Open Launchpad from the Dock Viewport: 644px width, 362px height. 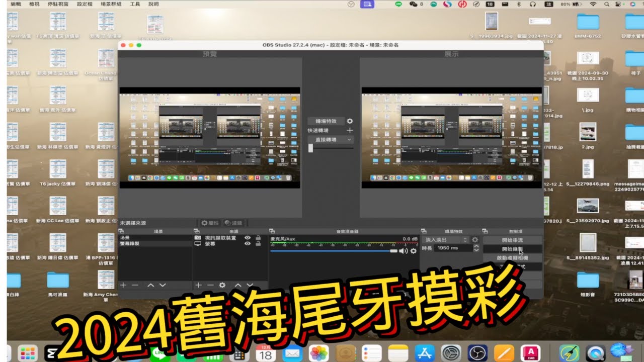point(28,353)
